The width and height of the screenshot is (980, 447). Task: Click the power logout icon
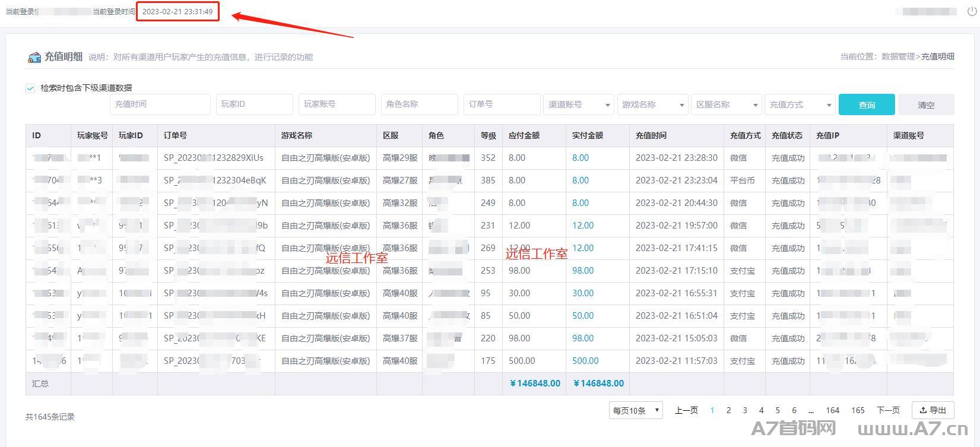972,11
